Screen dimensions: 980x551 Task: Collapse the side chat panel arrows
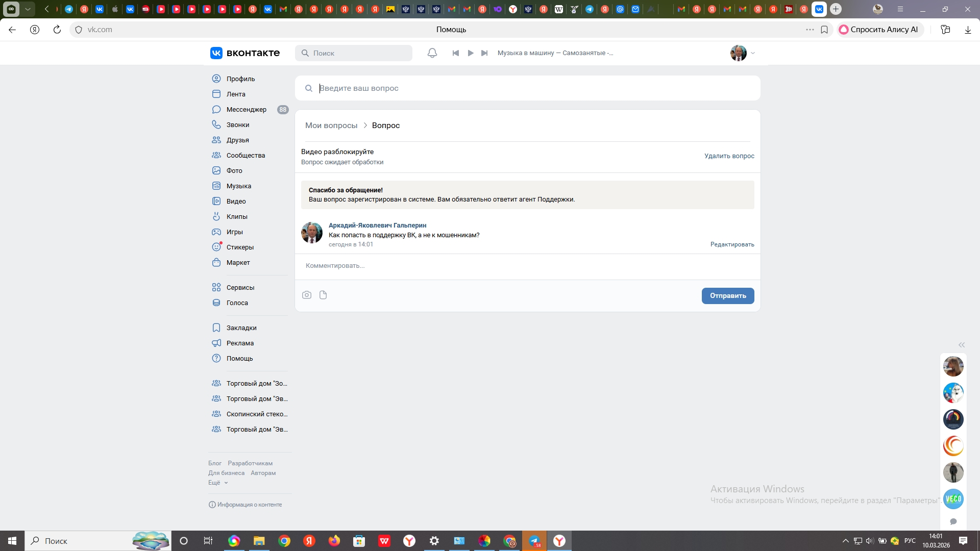point(962,345)
